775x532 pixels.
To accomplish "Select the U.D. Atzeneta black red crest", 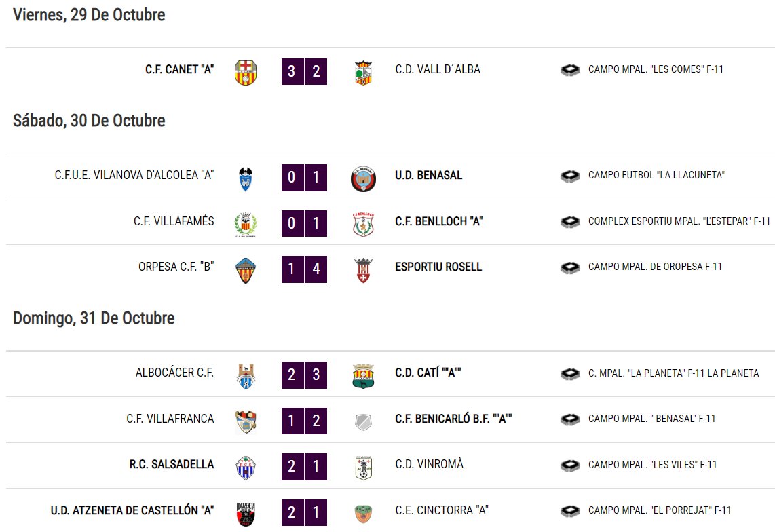I will point(246,514).
